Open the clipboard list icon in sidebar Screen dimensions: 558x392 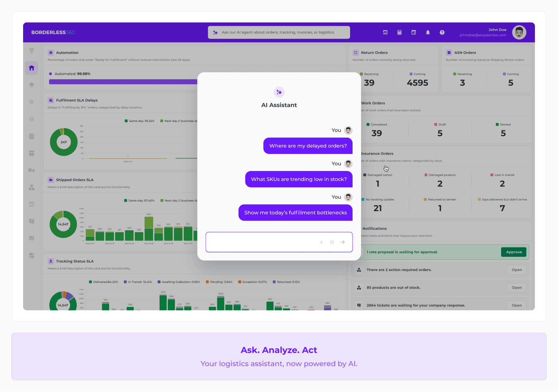[x=32, y=136]
